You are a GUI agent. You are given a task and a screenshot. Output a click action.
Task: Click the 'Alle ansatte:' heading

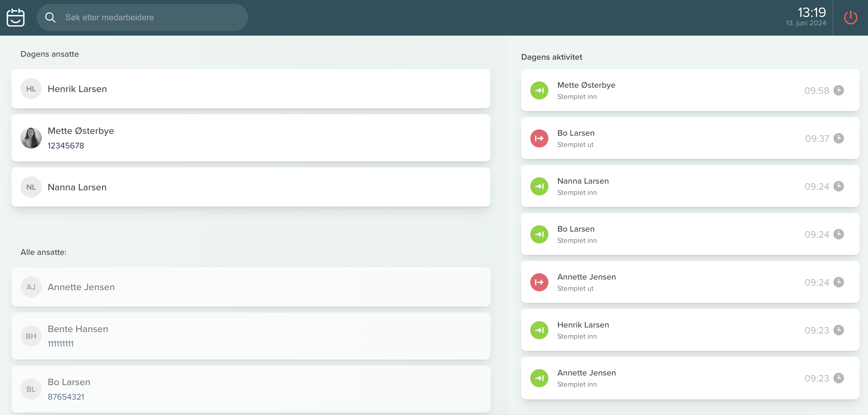pos(43,252)
